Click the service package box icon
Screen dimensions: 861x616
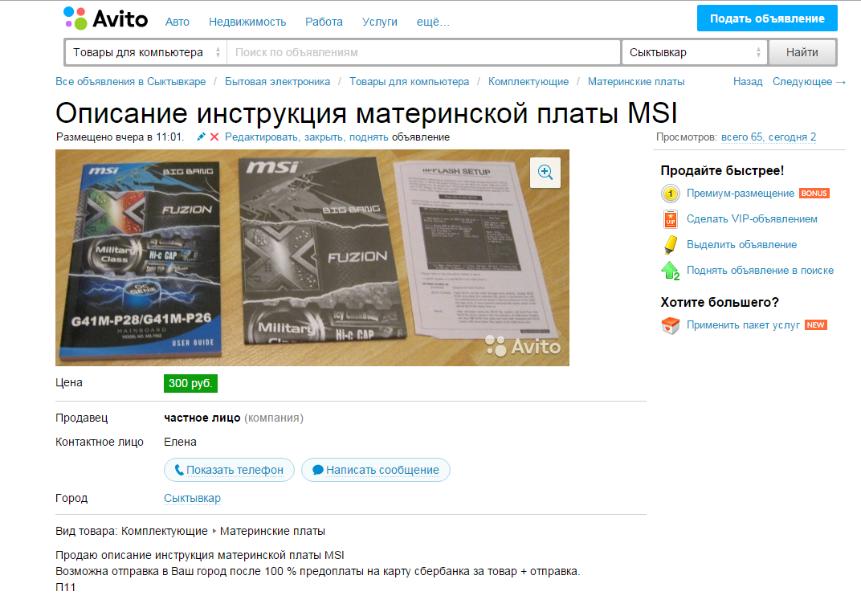[x=670, y=325]
